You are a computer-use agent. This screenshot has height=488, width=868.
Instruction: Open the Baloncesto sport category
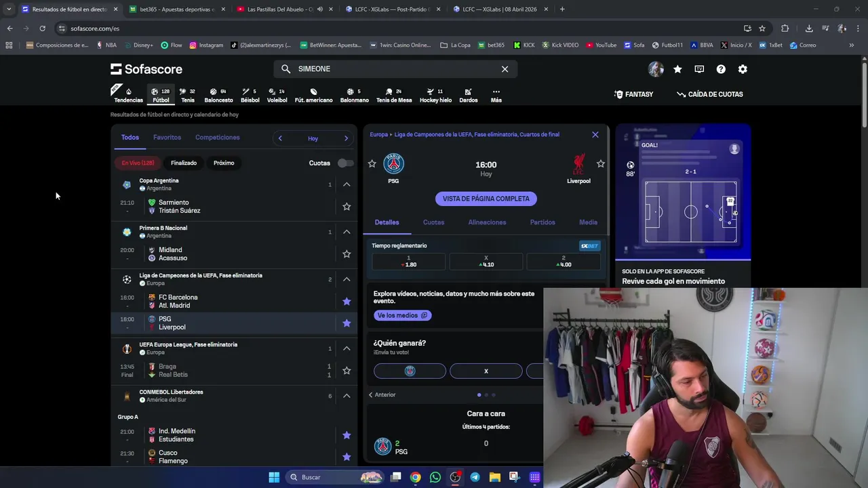pos(218,95)
